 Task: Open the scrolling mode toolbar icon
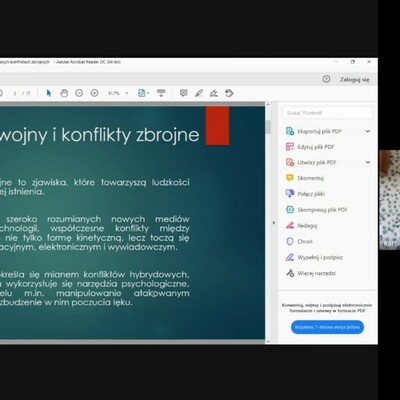point(161,93)
